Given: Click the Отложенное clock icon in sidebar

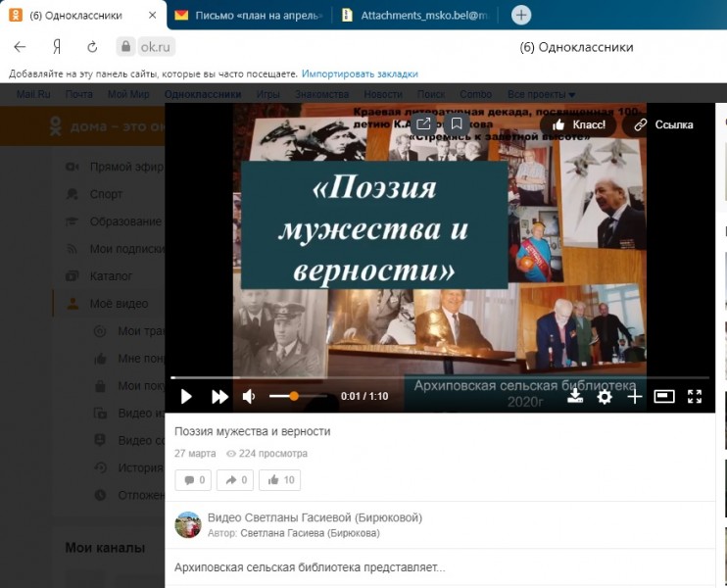Looking at the screenshot, I should [100, 495].
